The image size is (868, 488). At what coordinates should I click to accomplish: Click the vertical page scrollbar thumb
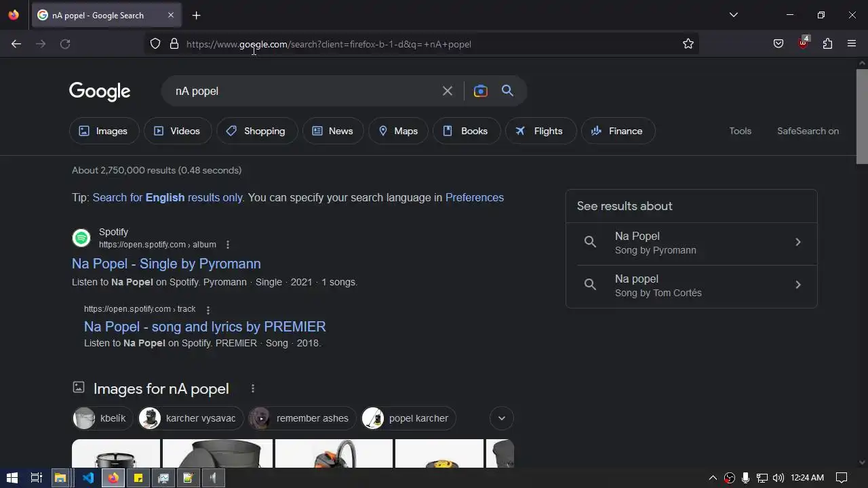862,115
